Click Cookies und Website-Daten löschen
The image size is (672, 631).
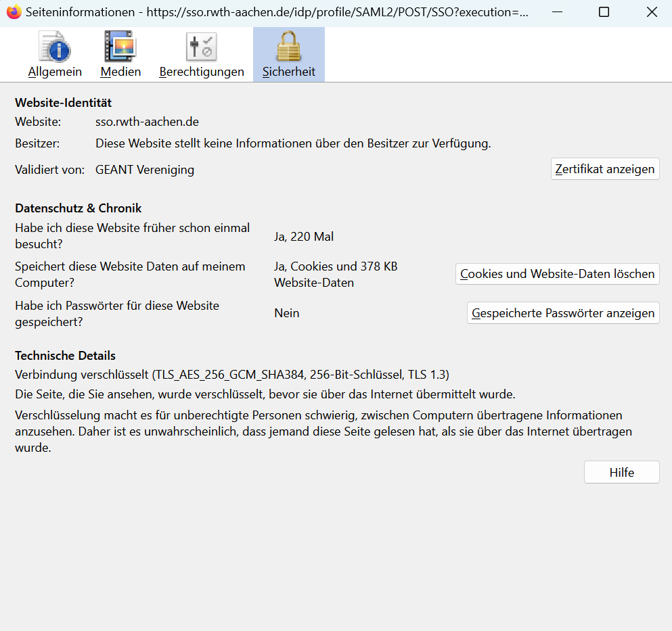[x=557, y=274]
